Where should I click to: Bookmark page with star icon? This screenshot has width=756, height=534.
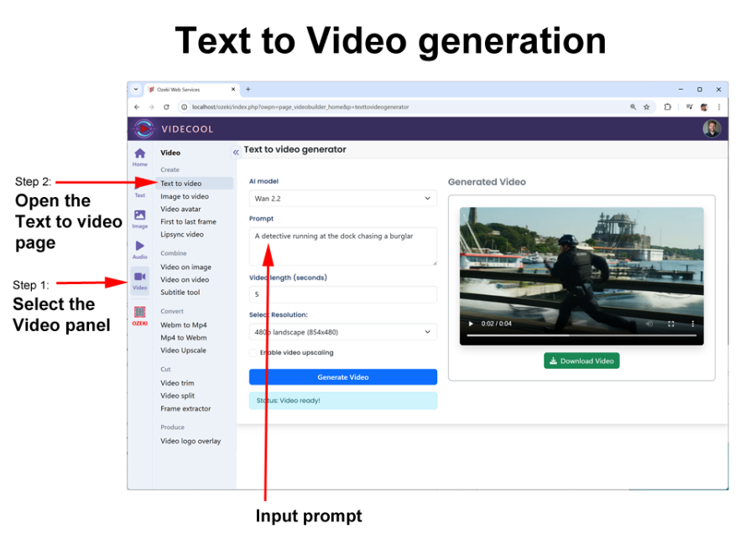point(646,107)
